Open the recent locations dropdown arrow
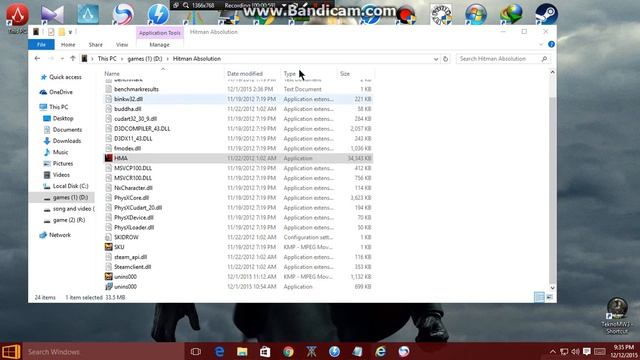Image resolution: width=640 pixels, height=360 pixels. [x=62, y=59]
